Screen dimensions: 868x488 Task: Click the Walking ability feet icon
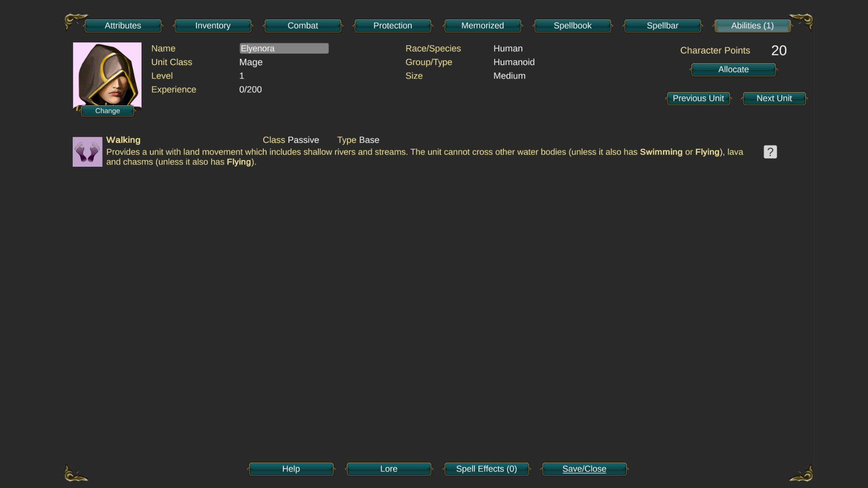(87, 152)
